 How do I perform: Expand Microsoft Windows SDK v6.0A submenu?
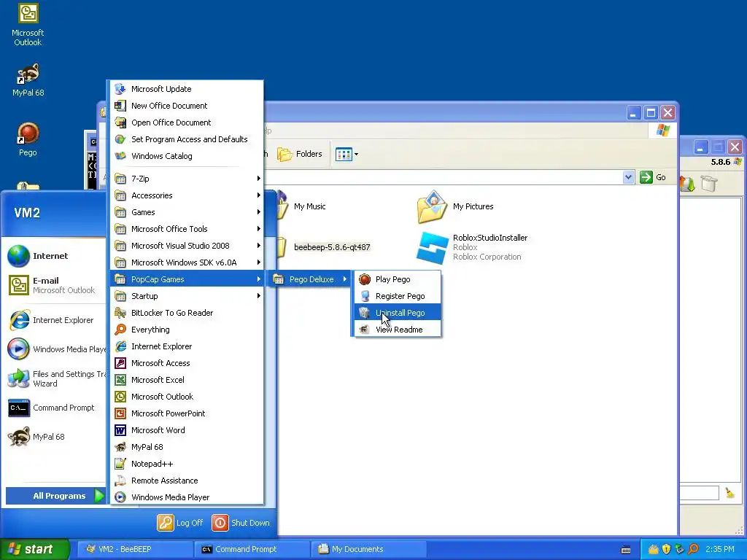point(187,262)
